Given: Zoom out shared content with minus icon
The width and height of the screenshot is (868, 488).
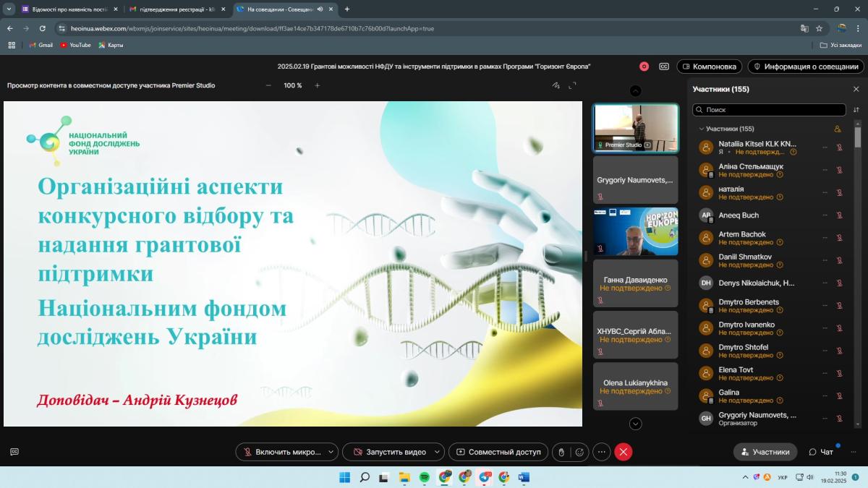Looking at the screenshot, I should 268,85.
